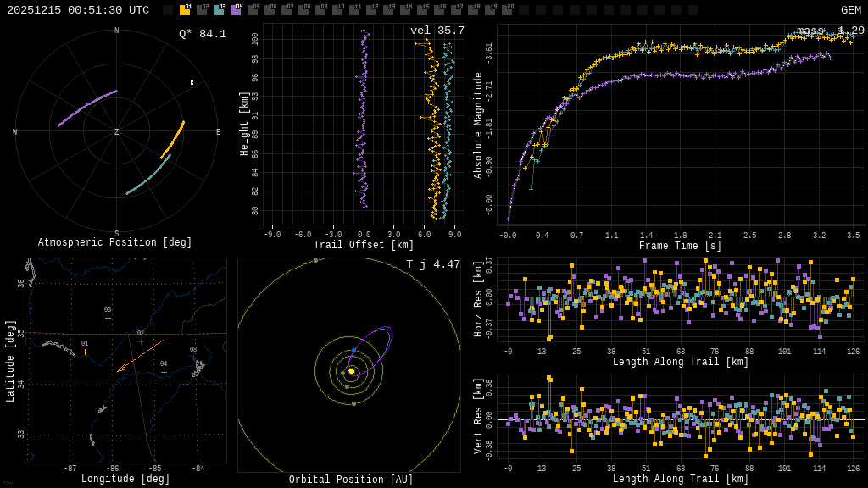This screenshot has width=868, height=488.
Task: Click the yellow Sun in orbital plot
Action: [x=351, y=371]
